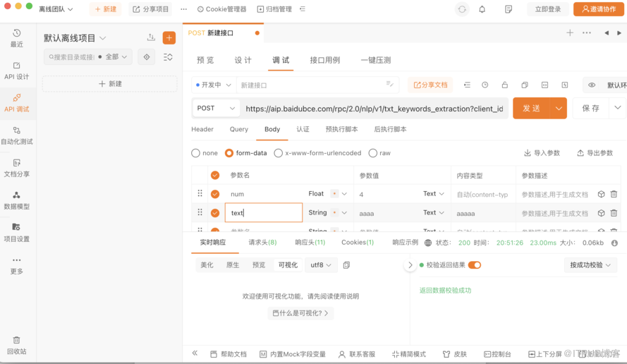
Task: Uncheck the text parameter checkbox
Action: point(215,213)
